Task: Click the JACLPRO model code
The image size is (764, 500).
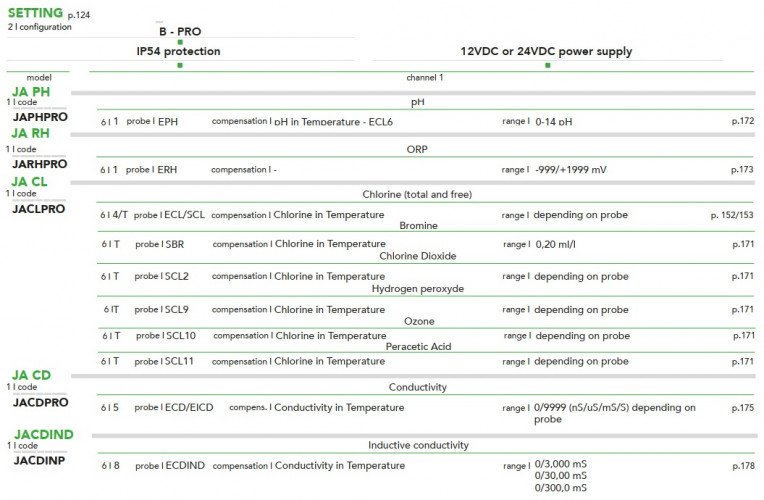Action: 39,208
